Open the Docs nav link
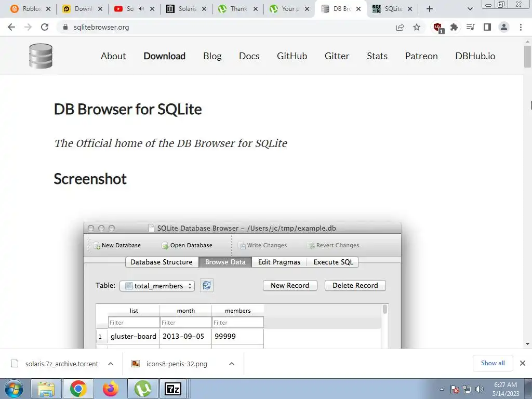Image resolution: width=532 pixels, height=399 pixels. (x=249, y=56)
